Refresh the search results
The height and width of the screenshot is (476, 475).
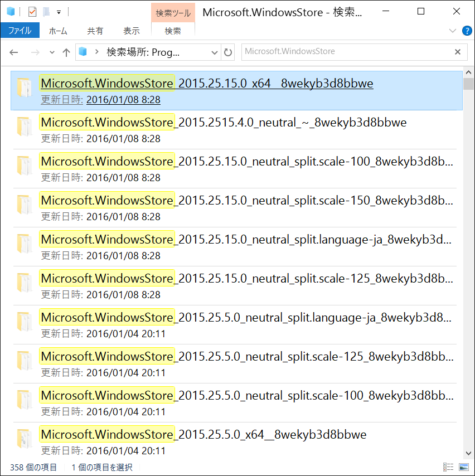click(x=228, y=52)
